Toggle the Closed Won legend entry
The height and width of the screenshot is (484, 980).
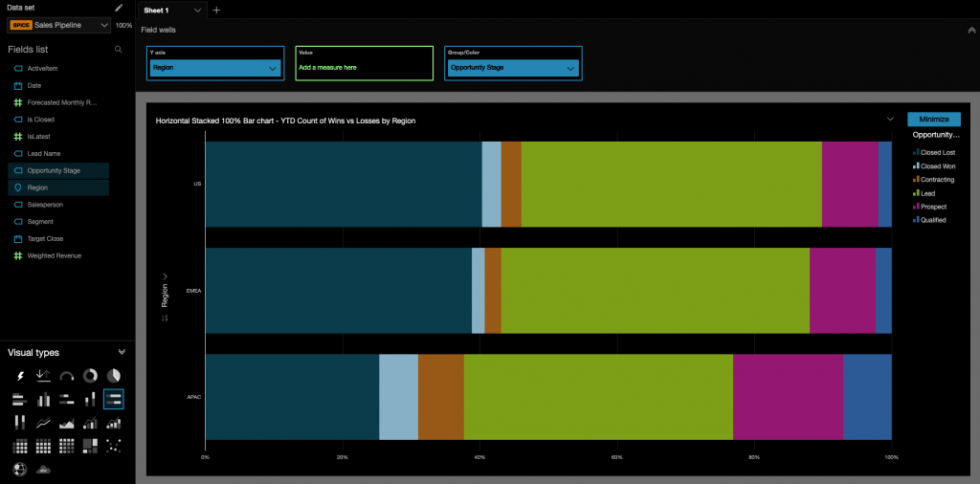[937, 165]
